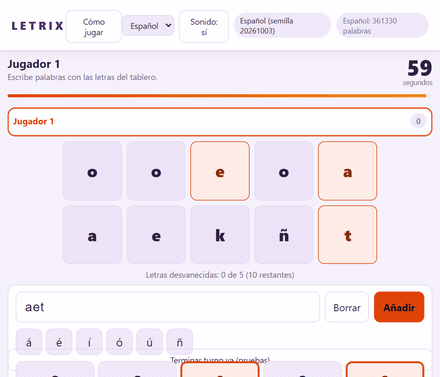Select the a tile in bottom row
The height and width of the screenshot is (377, 440).
click(x=92, y=235)
